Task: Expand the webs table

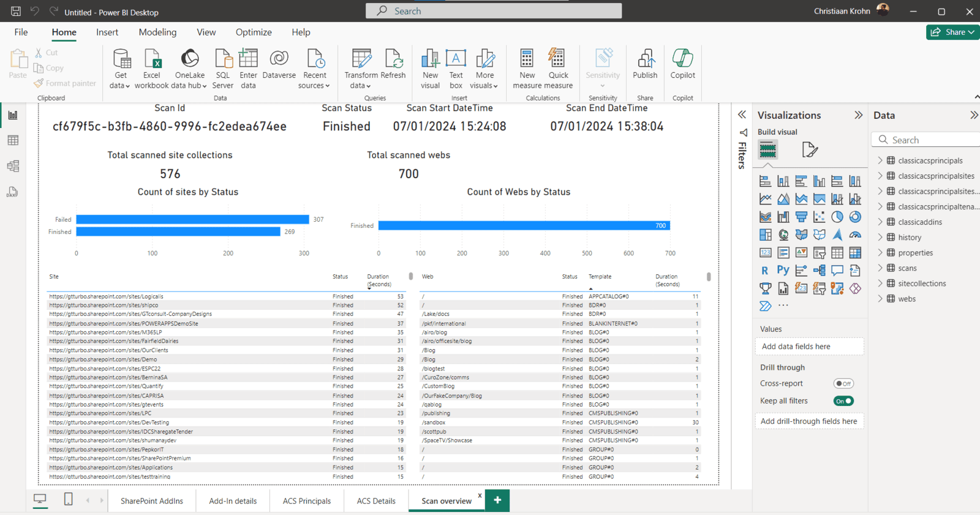Action: 880,298
